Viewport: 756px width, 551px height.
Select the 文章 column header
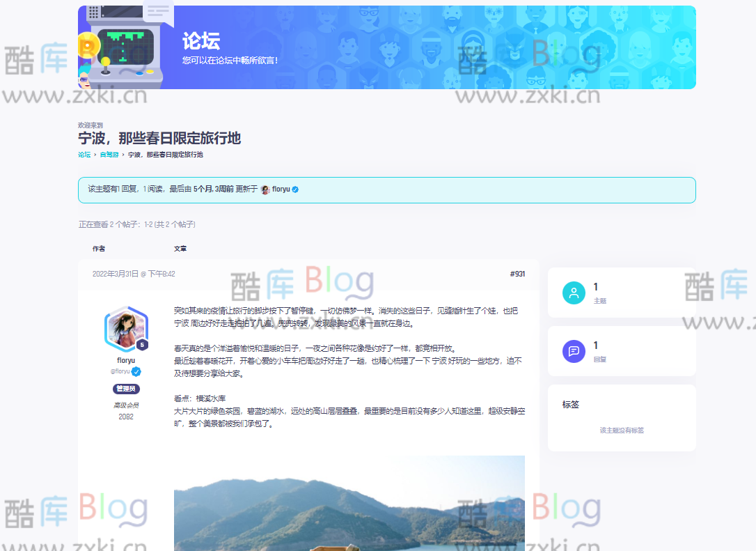pos(180,249)
